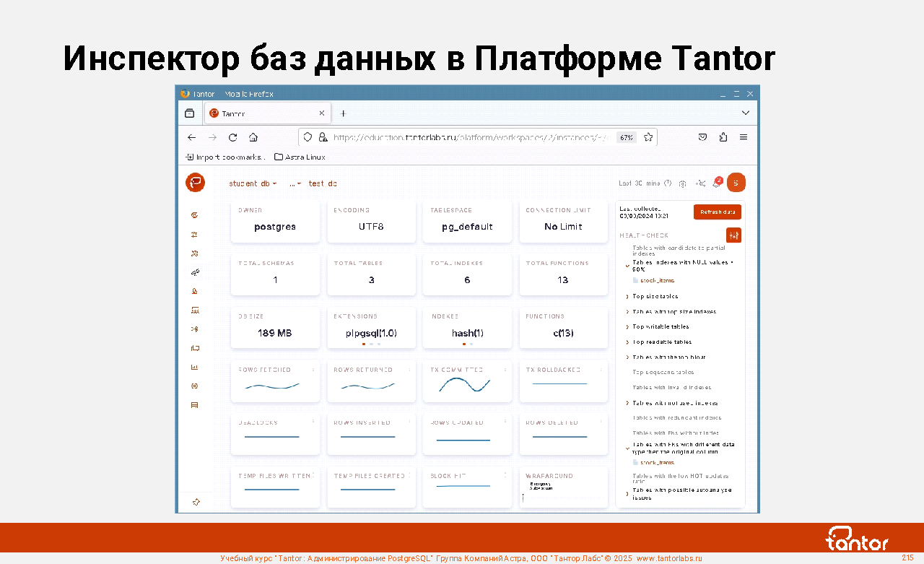The width and height of the screenshot is (924, 564).
Task: Click the shield tracking protection icon
Action: pyautogui.click(x=308, y=137)
